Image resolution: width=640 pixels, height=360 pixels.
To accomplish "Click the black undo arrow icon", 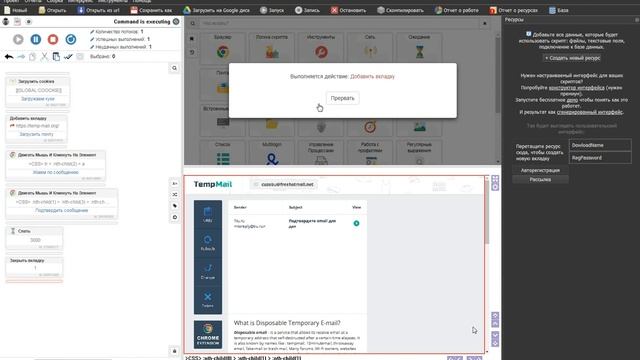I will 9,56.
